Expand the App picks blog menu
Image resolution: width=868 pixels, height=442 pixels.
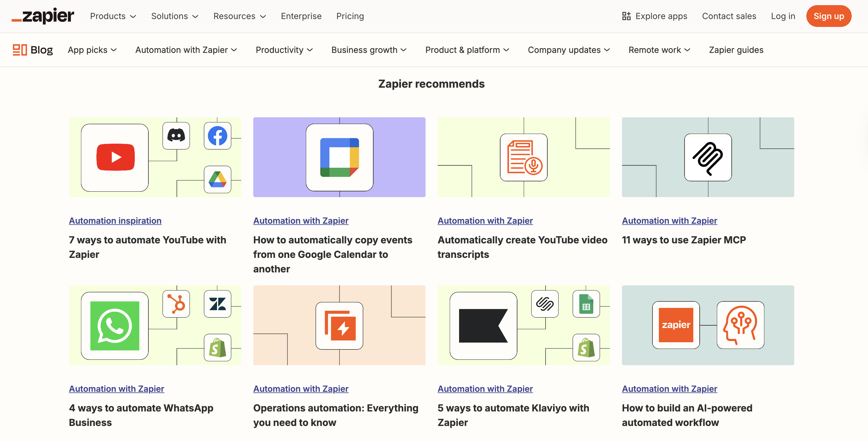pyautogui.click(x=92, y=50)
